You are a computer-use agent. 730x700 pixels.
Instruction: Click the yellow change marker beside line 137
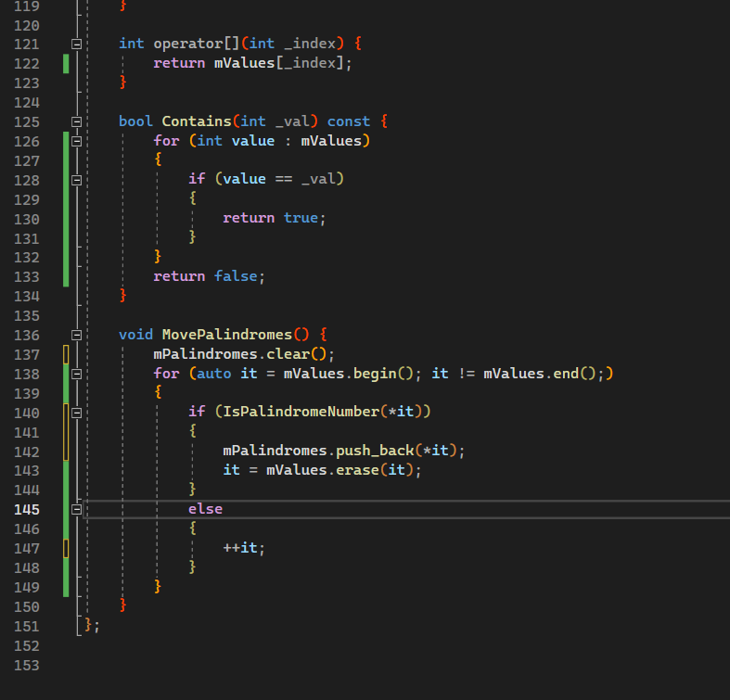pyautogui.click(x=66, y=355)
